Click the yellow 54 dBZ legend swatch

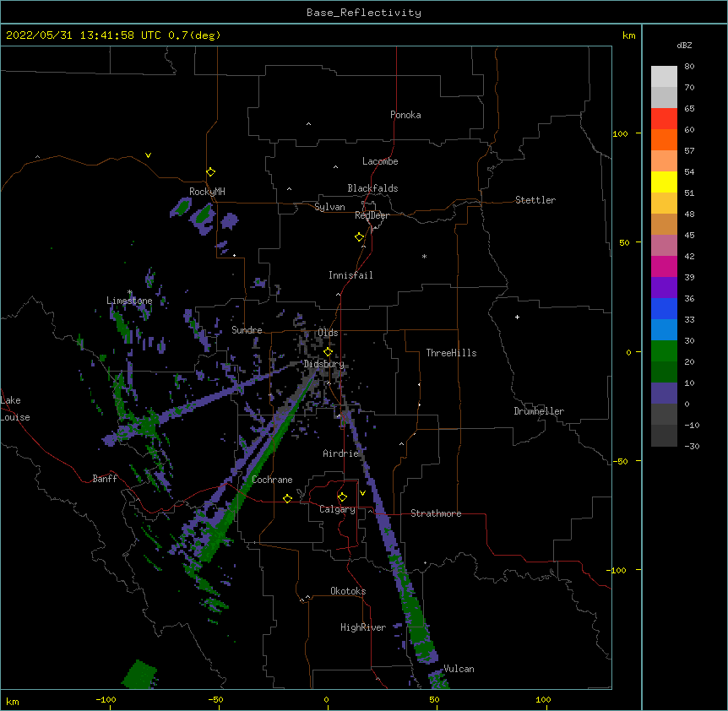click(664, 182)
